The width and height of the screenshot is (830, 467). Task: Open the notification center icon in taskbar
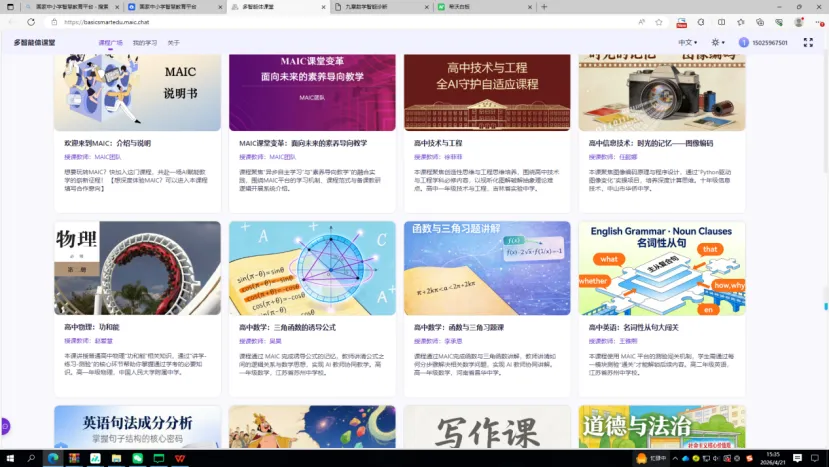797,458
